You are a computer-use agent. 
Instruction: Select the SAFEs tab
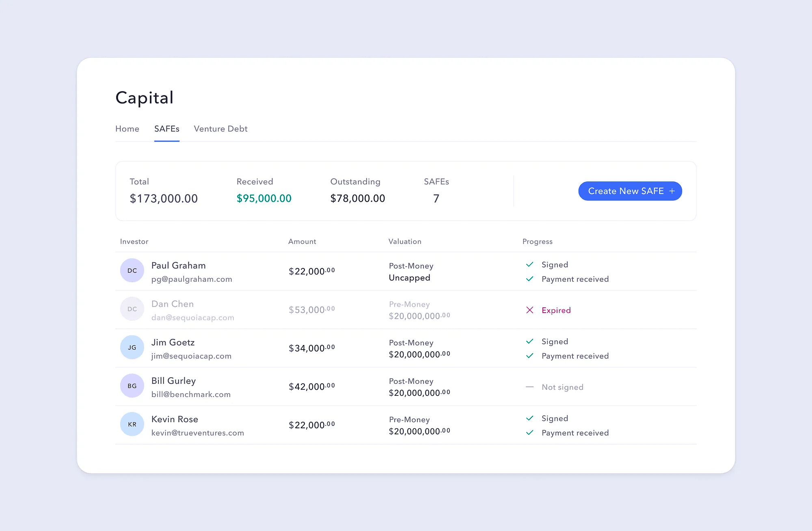167,129
